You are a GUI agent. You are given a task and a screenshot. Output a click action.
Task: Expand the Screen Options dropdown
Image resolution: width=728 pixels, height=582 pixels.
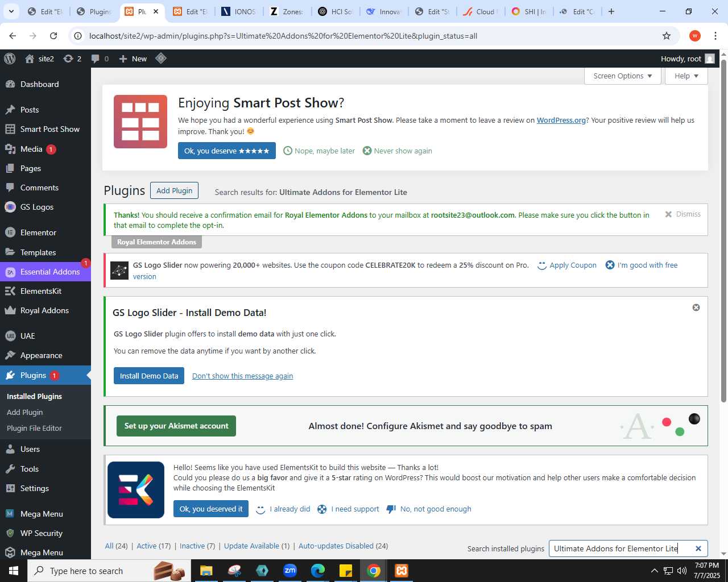(623, 76)
